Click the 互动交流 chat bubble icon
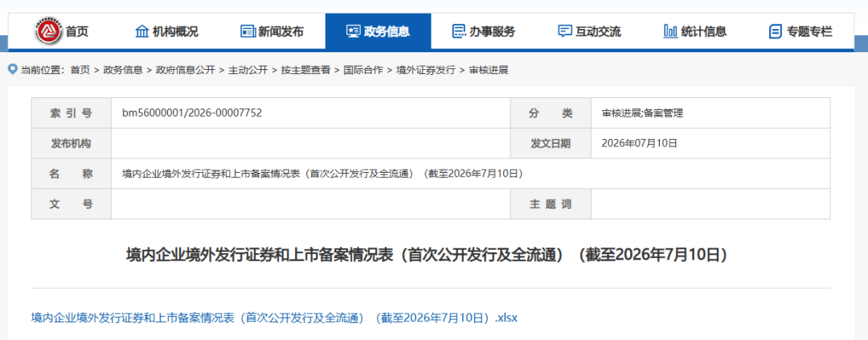868x340 pixels. click(x=565, y=31)
